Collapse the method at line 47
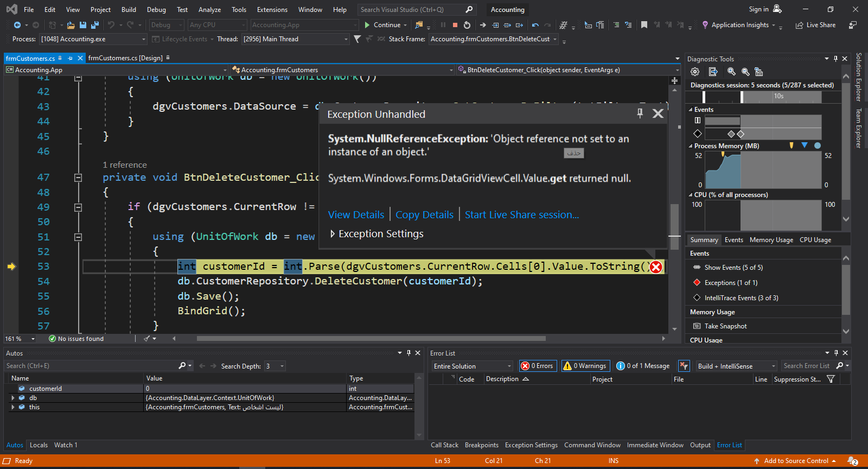Viewport: 868px width, 469px height. click(x=78, y=178)
